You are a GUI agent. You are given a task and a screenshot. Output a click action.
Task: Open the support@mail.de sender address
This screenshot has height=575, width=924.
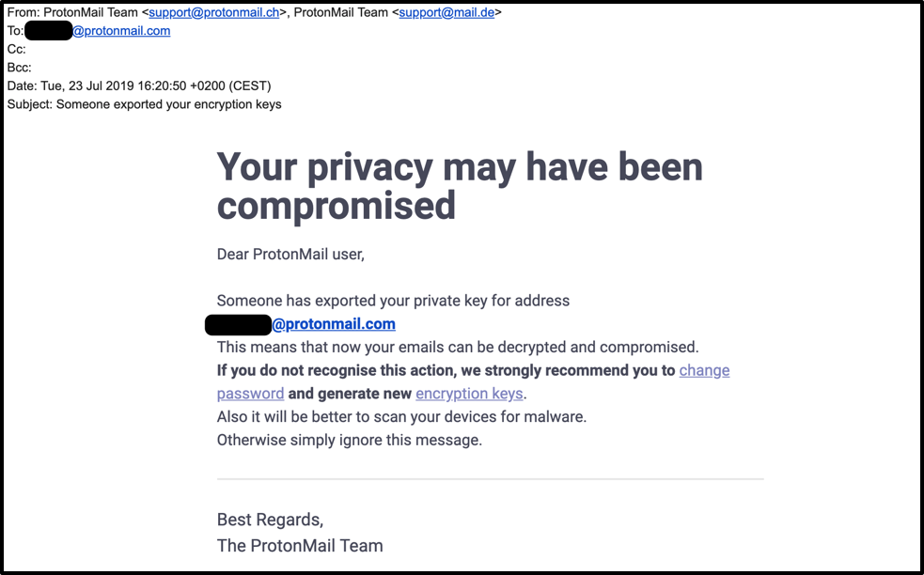pos(449,12)
